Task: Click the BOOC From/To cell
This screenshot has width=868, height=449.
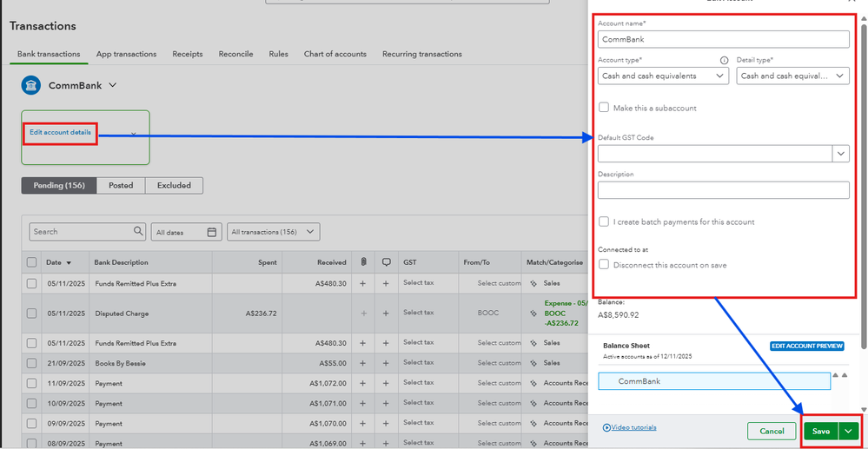Action: coord(487,313)
